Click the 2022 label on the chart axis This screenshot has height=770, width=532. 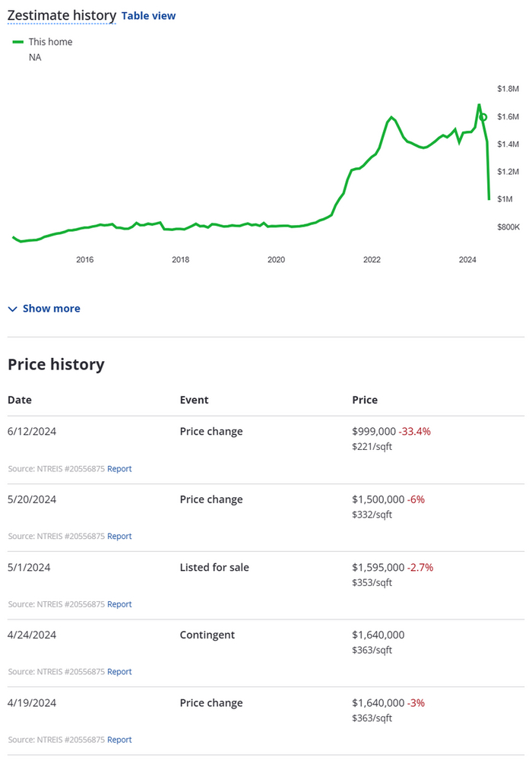point(372,260)
